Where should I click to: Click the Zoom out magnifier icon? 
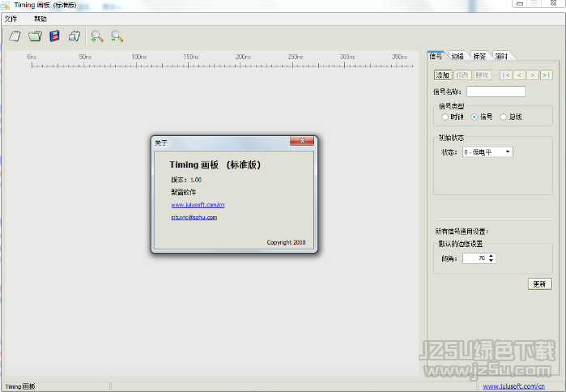pyautogui.click(x=117, y=36)
